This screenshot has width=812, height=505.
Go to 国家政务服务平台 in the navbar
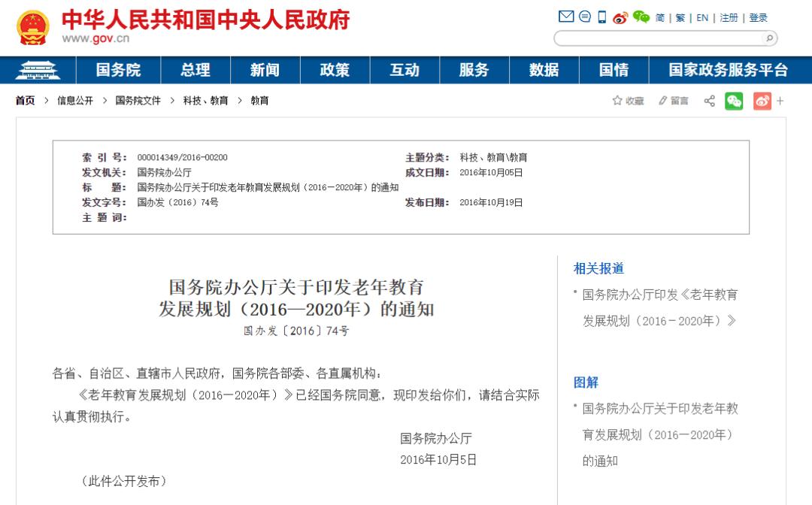tap(728, 70)
